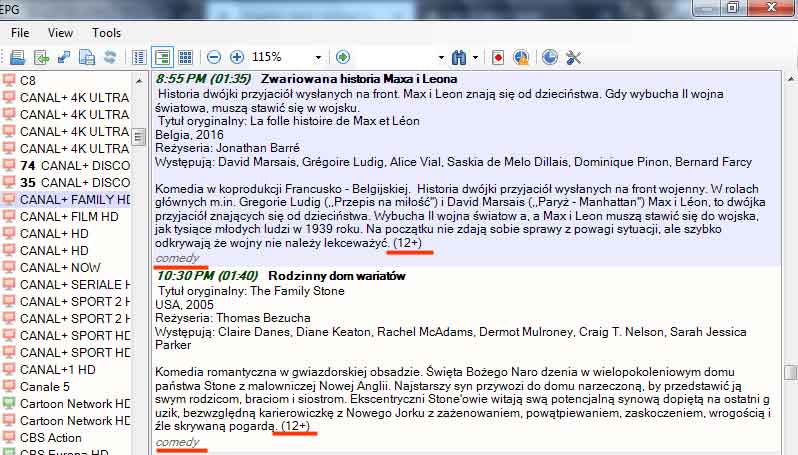Open settings with the wrench tools icon
The width and height of the screenshot is (798, 455).
(573, 57)
